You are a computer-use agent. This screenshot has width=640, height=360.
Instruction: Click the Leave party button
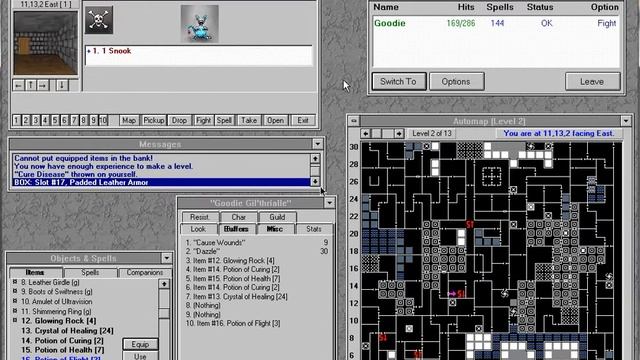(x=592, y=82)
